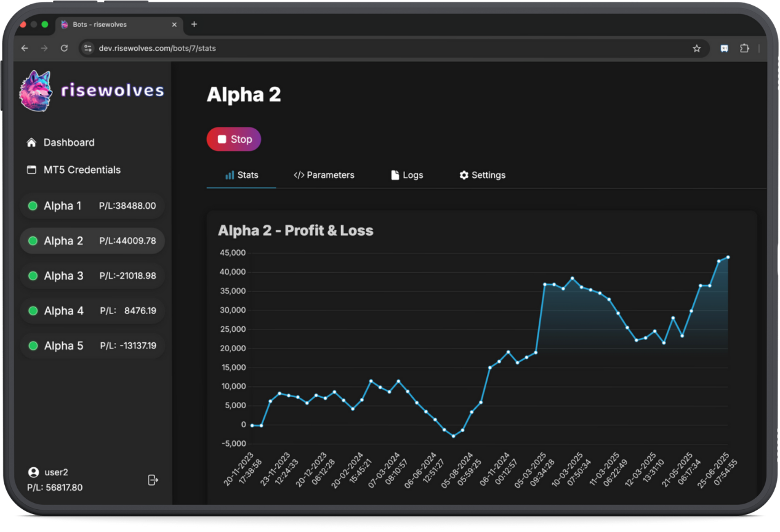Click the user2 profile avatar icon
The image size is (780, 532).
tap(33, 472)
